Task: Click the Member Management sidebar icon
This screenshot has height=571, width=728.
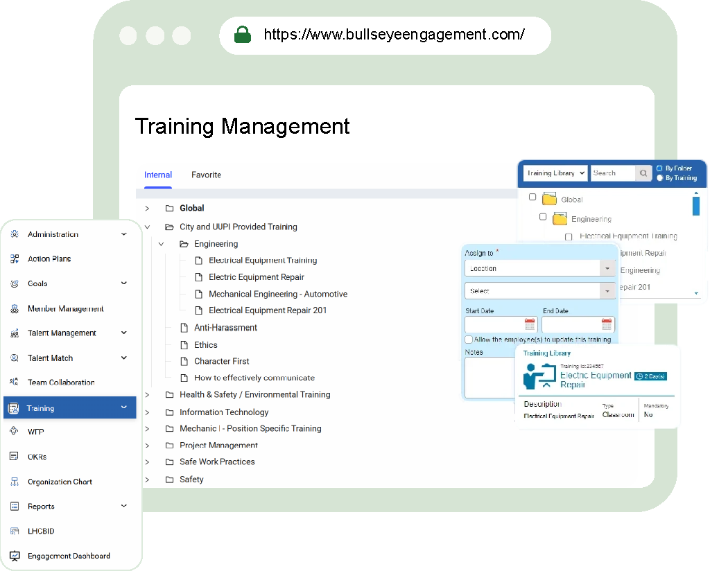Action: pyautogui.click(x=15, y=309)
